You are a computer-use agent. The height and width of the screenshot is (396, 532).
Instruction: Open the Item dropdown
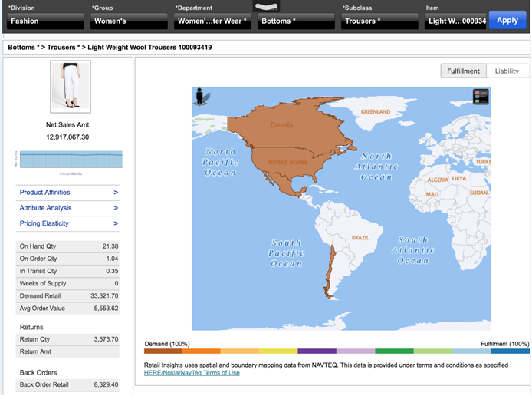(456, 21)
